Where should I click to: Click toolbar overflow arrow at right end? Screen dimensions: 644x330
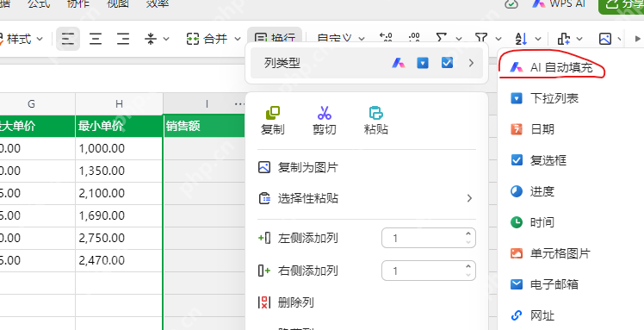(x=637, y=39)
